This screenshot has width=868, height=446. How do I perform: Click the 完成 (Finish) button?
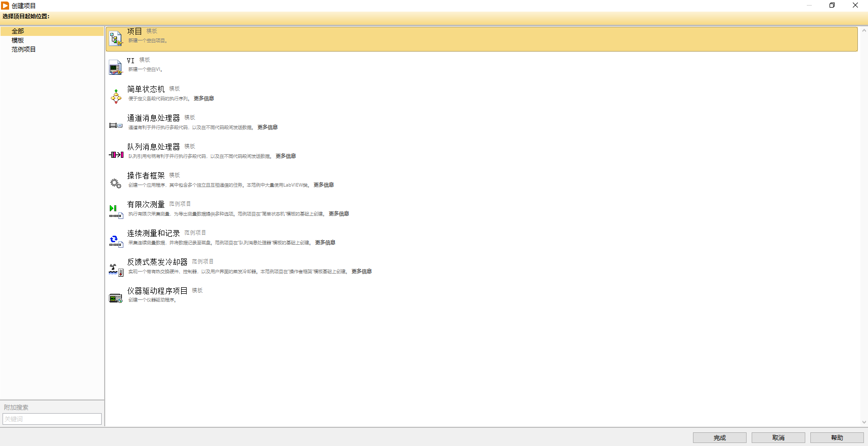pyautogui.click(x=719, y=438)
